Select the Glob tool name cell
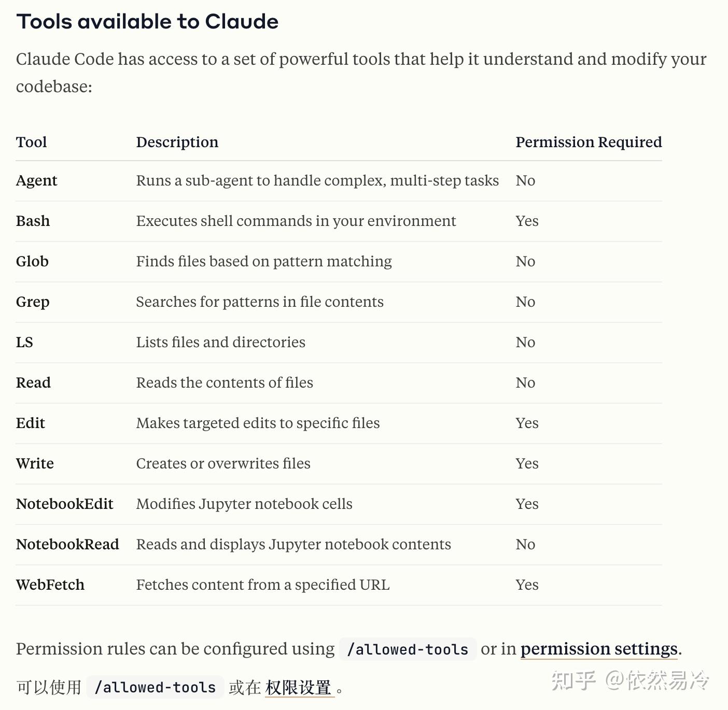Viewport: 728px width, 710px height. [x=32, y=261]
